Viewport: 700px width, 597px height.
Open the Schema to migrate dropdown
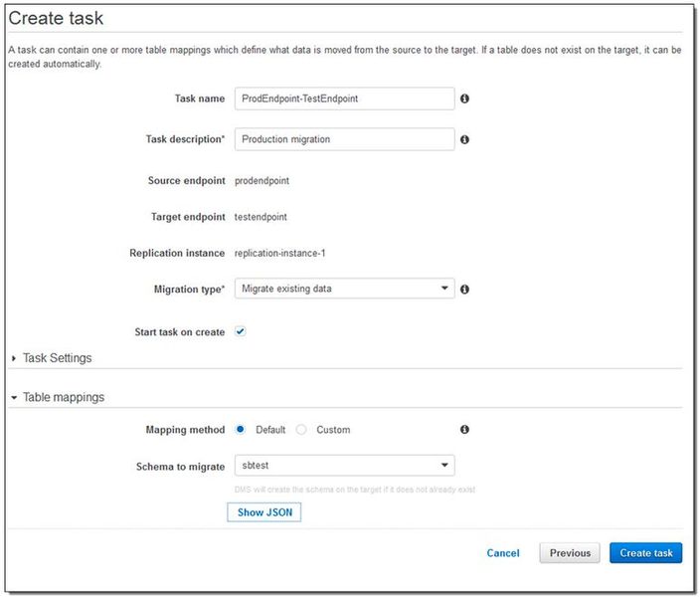pos(344,466)
